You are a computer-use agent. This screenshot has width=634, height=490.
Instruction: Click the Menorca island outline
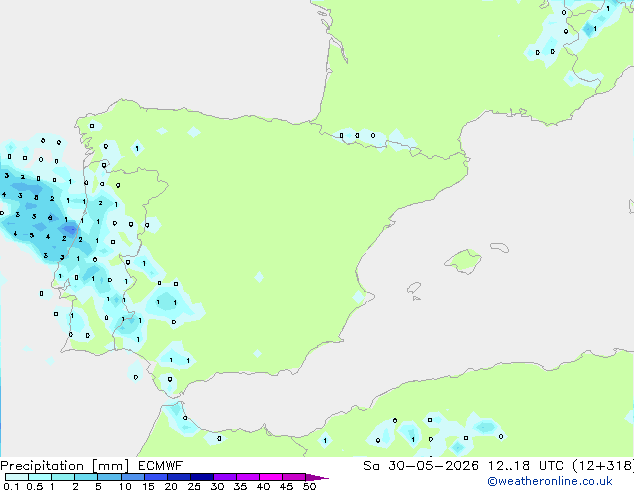[x=500, y=247]
